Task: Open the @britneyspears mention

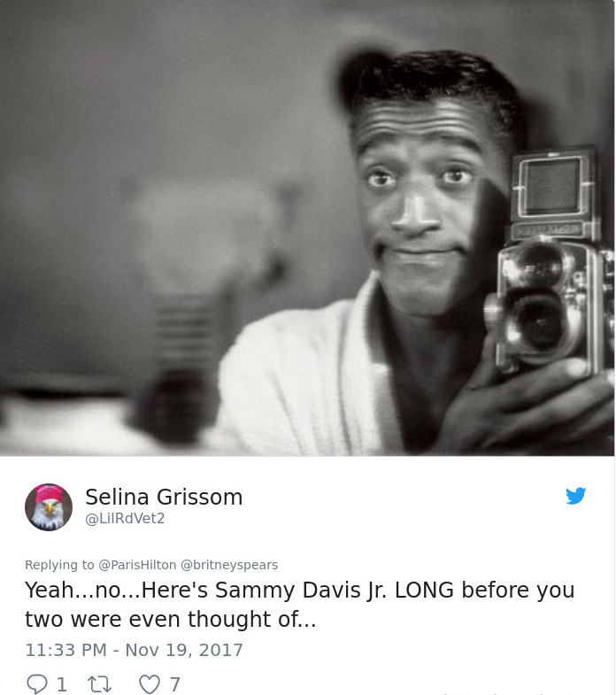Action: [229, 565]
